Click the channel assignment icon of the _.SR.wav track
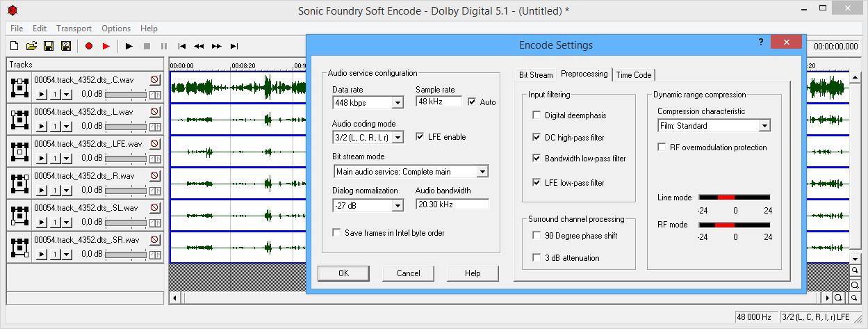868x329 pixels. 20,247
